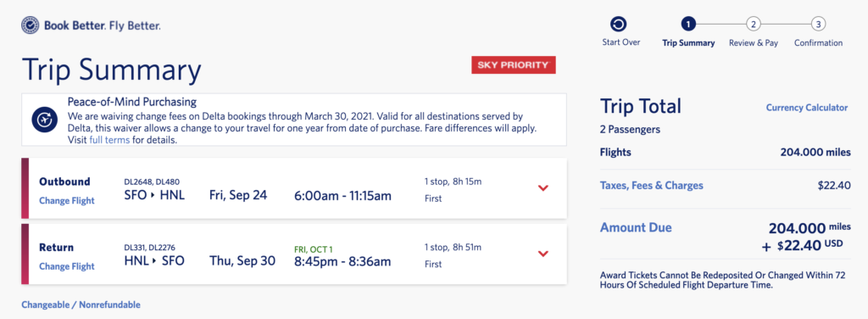This screenshot has width=868, height=319.
Task: Click the SKY PRIORITY red badge
Action: tap(513, 64)
